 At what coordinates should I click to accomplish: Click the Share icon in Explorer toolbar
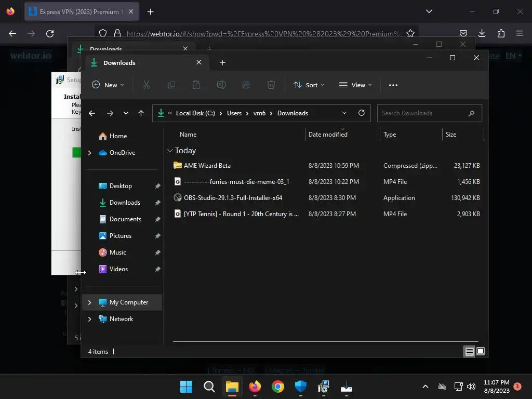[246, 85]
